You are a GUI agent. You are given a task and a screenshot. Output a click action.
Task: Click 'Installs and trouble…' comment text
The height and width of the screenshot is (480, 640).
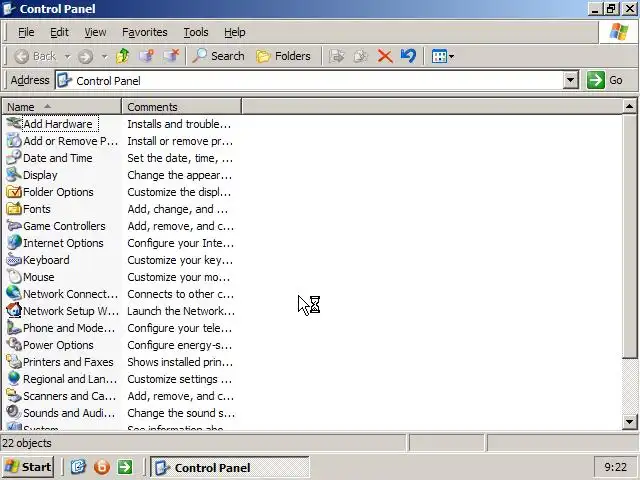click(x=179, y=124)
